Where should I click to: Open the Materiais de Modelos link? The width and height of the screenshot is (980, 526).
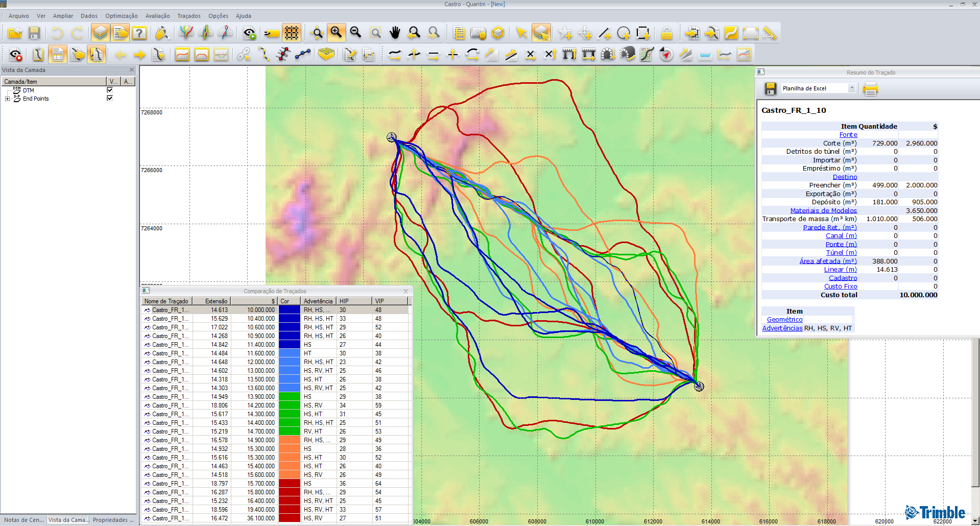(x=824, y=210)
